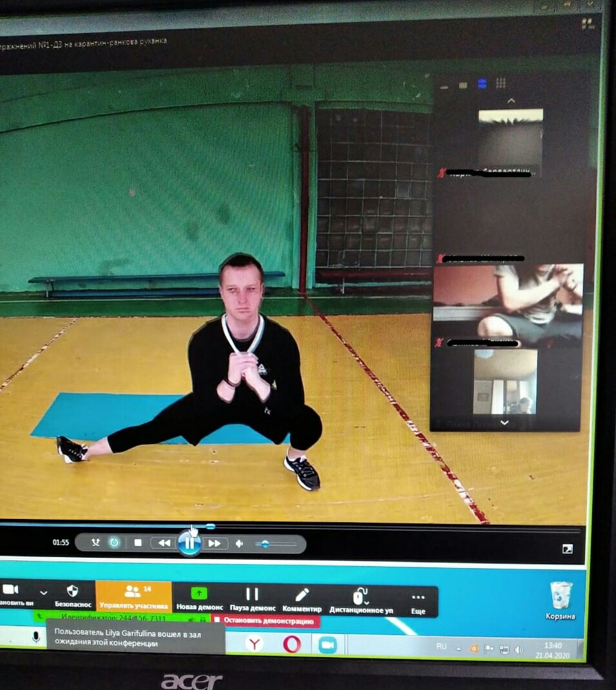This screenshot has width=616, height=690.
Task: Click the rewind button in the player
Action: (163, 543)
